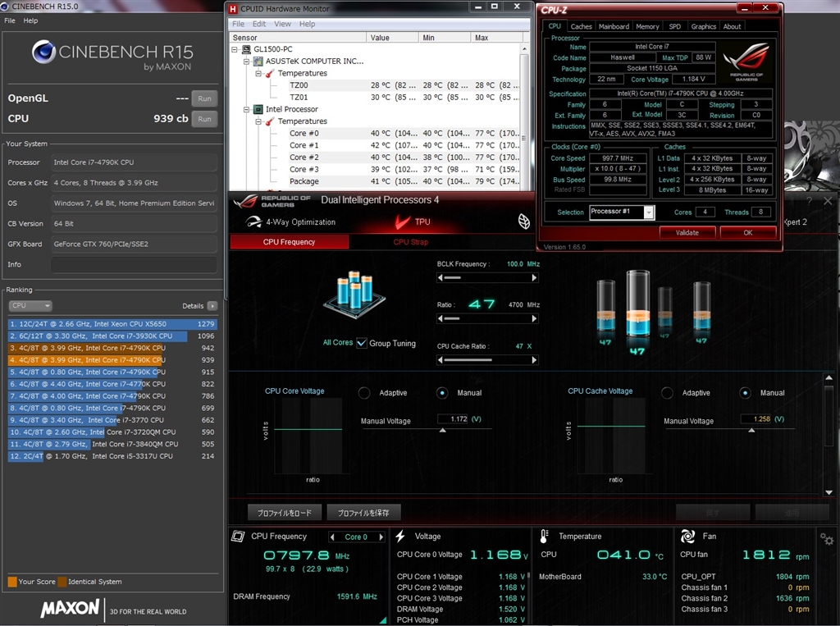The height and width of the screenshot is (626, 840).
Task: Click the TPU checkmark icon
Action: [x=402, y=222]
